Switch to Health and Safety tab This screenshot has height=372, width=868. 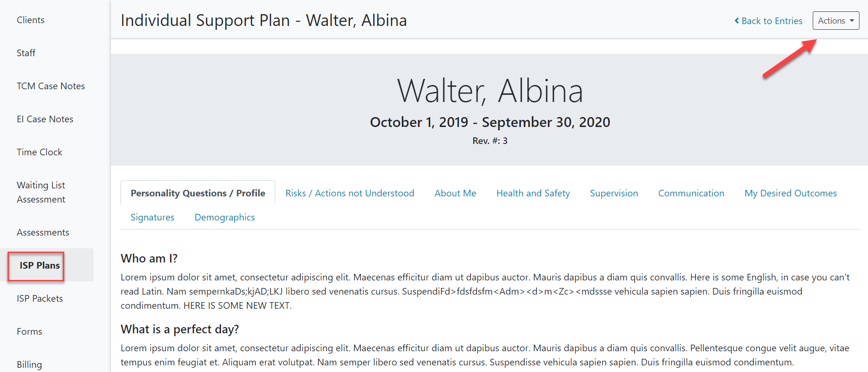[x=533, y=193]
